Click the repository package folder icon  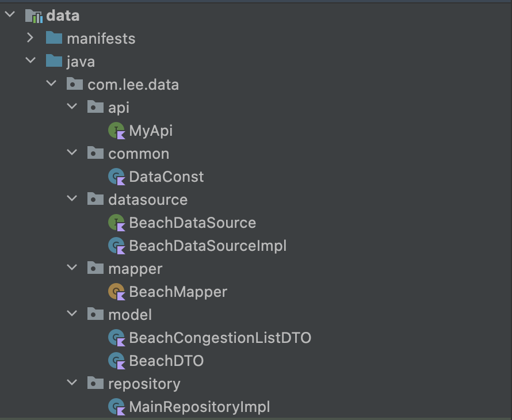pos(95,383)
